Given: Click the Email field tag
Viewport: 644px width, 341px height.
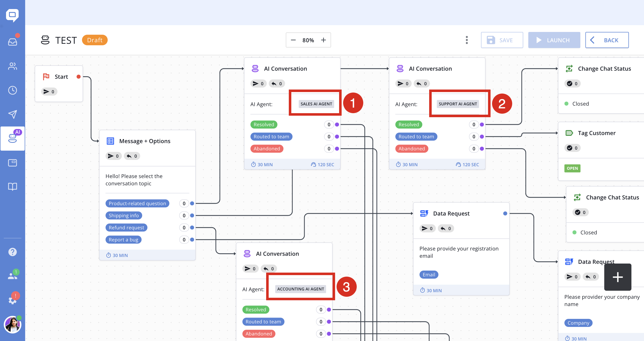Looking at the screenshot, I should point(429,275).
